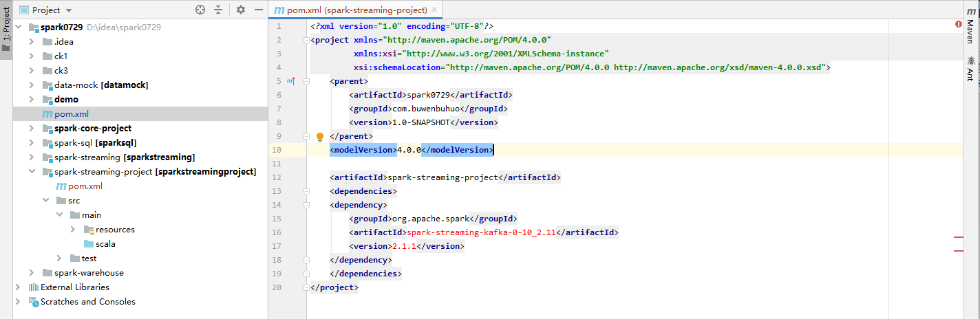Click line number 16 in gutter
Screen dimensions: 980x319
[277, 232]
